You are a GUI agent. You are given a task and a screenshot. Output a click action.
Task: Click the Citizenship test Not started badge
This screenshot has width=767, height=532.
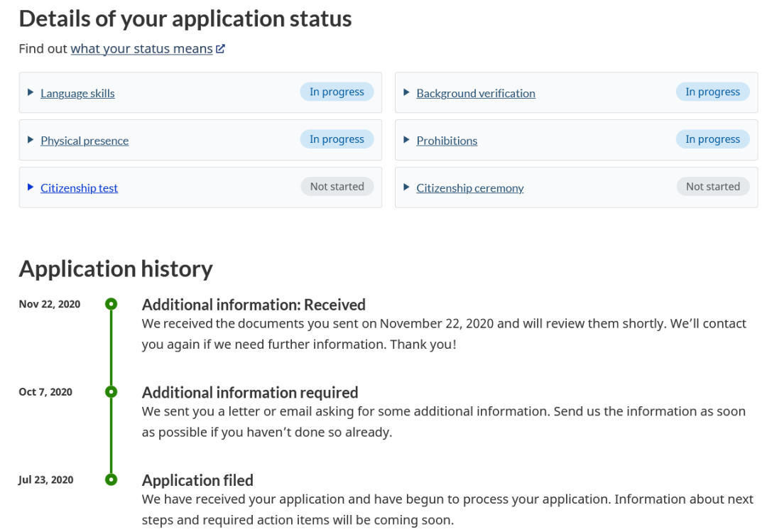point(337,187)
